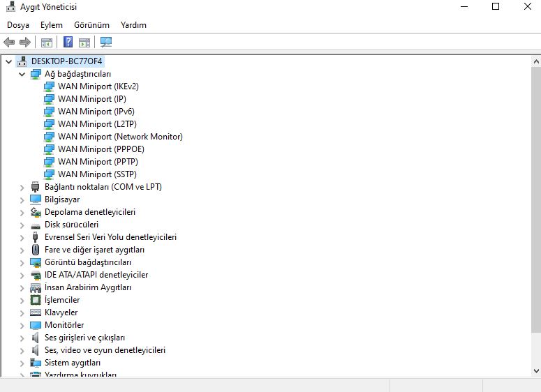This screenshot has width=541, height=392.
Task: Expand Bağlantı noktaları (COM ve LPT)
Action: pos(22,187)
